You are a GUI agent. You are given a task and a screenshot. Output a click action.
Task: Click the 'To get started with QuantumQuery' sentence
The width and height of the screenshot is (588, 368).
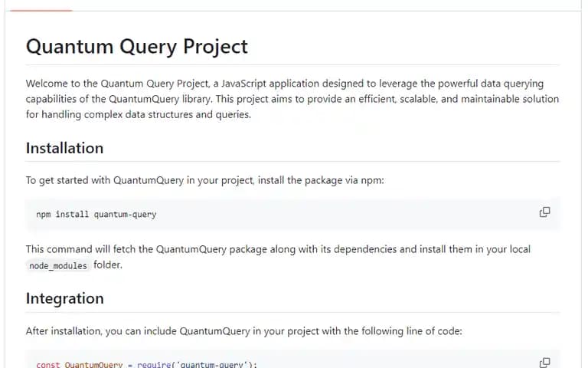pyautogui.click(x=105, y=180)
